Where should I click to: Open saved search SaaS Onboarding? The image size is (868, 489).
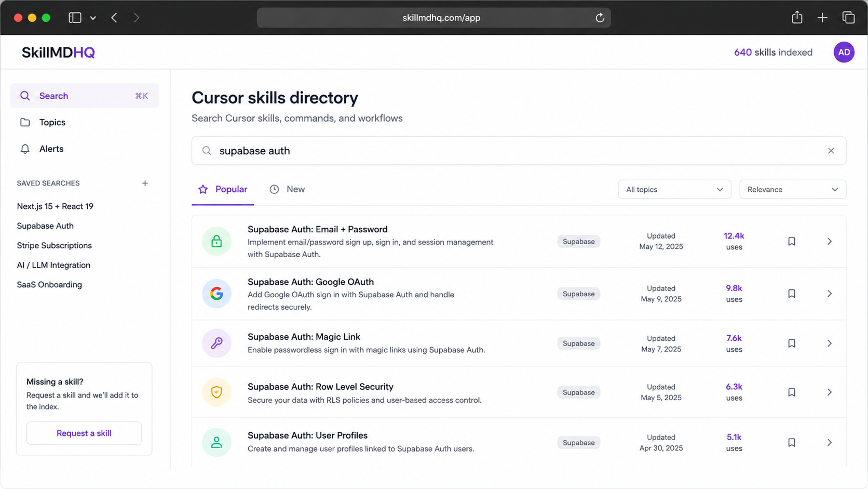(x=49, y=285)
